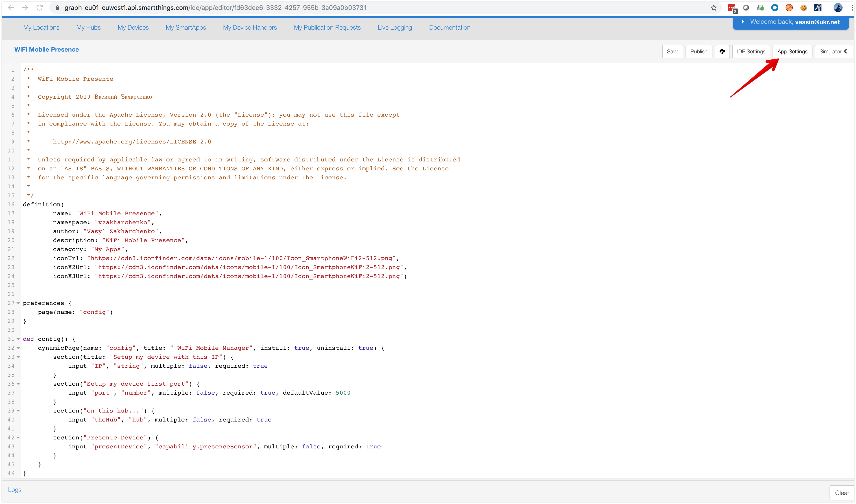Click the orange hammer extension icon
Screen dimensions: 856x504
pyautogui.click(x=789, y=8)
